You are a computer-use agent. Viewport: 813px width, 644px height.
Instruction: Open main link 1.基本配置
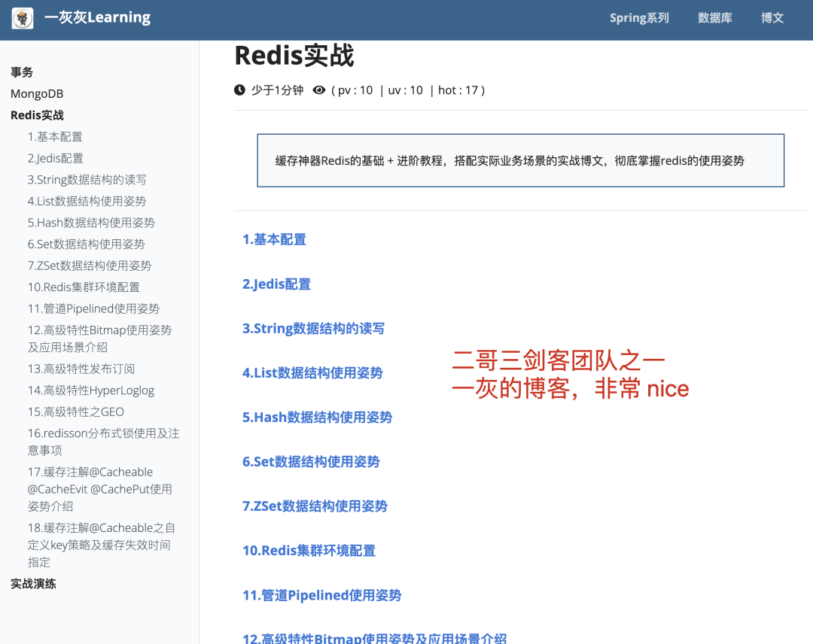click(274, 239)
